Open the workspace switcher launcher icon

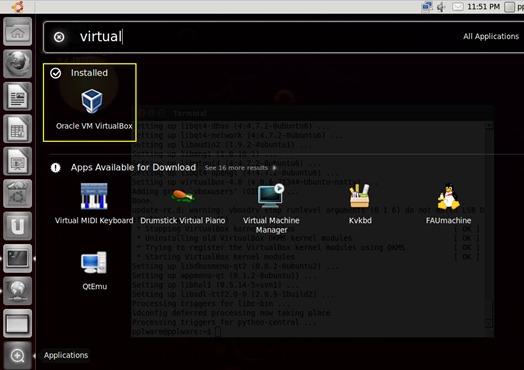point(17,323)
